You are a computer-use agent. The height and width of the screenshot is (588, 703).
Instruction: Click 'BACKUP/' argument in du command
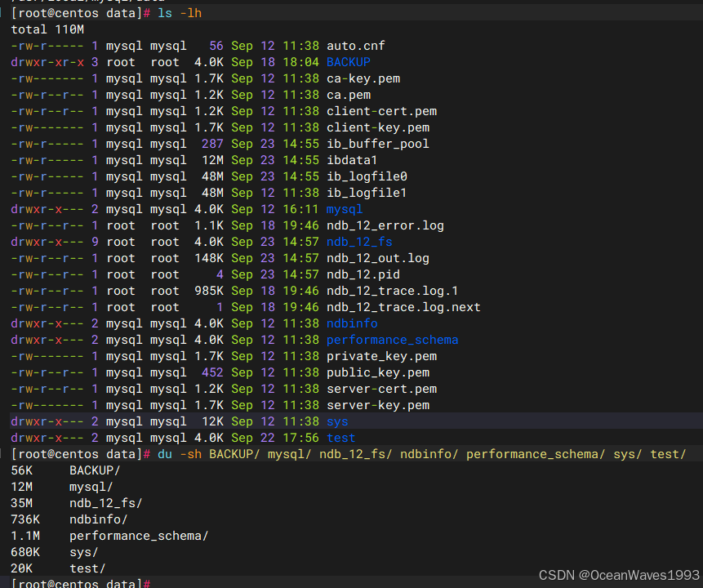pyautogui.click(x=234, y=454)
